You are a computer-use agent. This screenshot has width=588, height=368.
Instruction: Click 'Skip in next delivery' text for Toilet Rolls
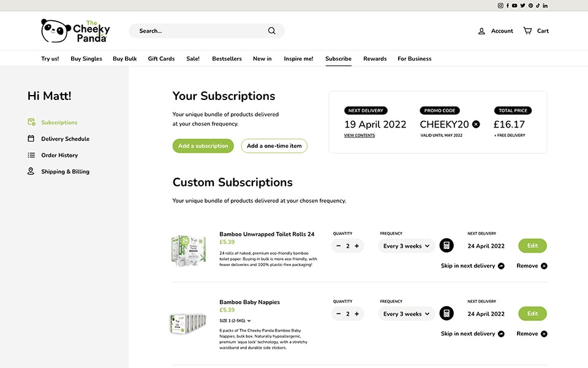click(x=468, y=266)
